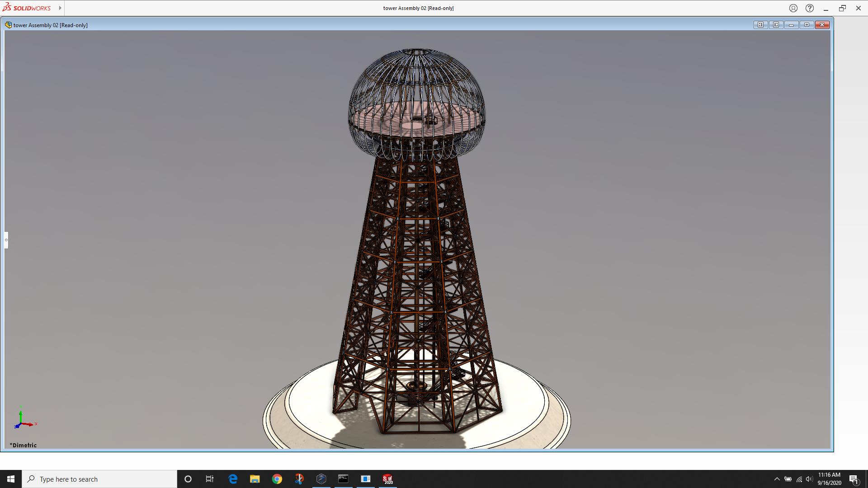
Task: Close the tower Assembly 02 document window
Action: click(x=822, y=25)
